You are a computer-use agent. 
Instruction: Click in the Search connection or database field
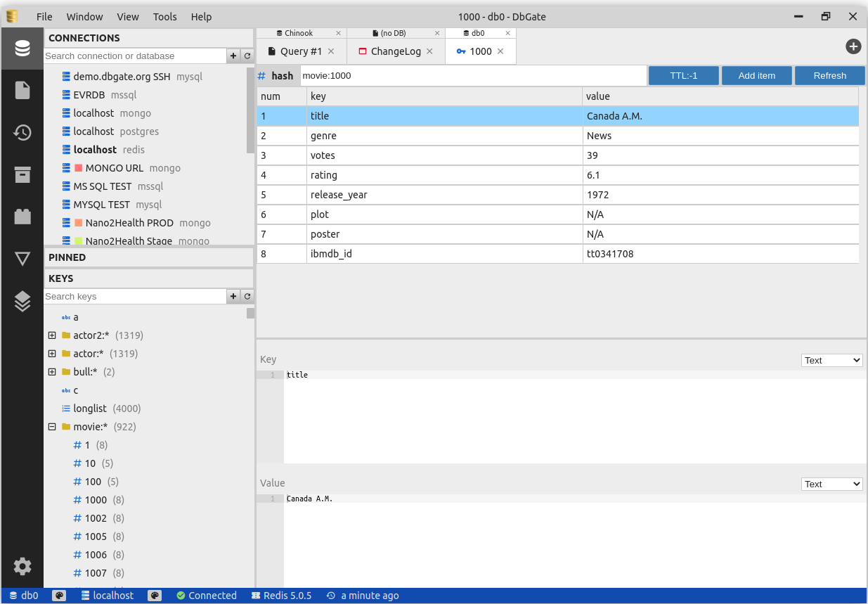(135, 56)
